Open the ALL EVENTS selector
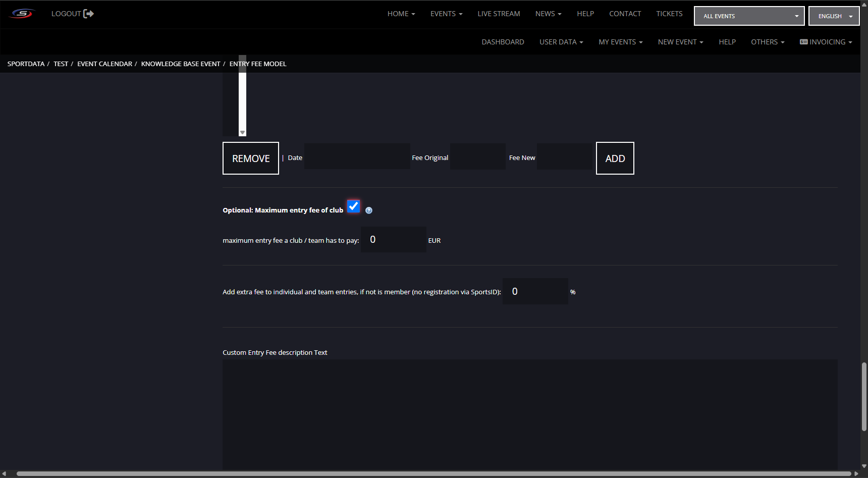This screenshot has width=868, height=478. [x=749, y=16]
